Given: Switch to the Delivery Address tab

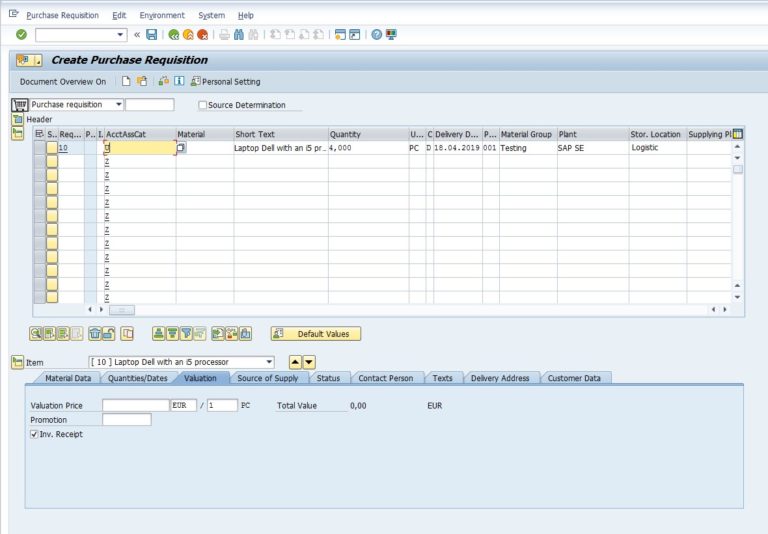Looking at the screenshot, I should pyautogui.click(x=500, y=378).
